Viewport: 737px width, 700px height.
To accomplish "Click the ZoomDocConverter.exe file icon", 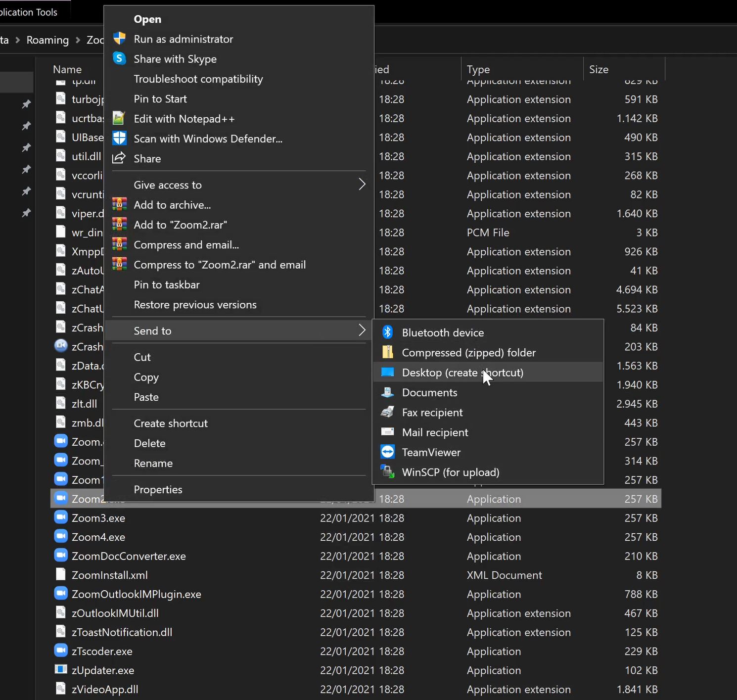I will [61, 556].
